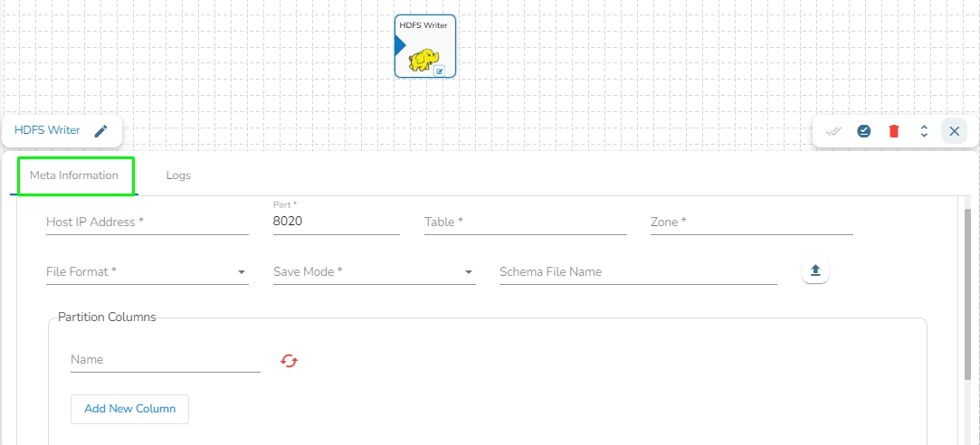Viewport: 980px width, 445px height.
Task: Click the blue input arrow on node
Action: (399, 46)
